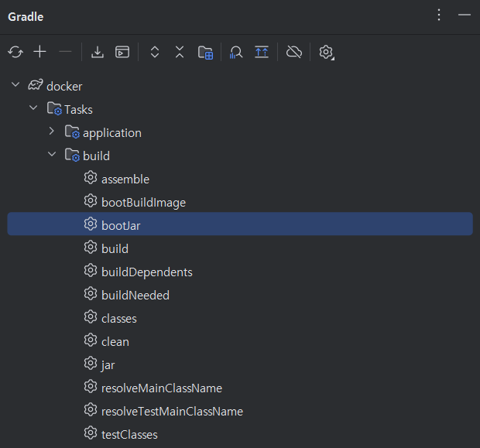Viewport: 480px width, 448px height.
Task: Select the build folder row
Action: 240,156
